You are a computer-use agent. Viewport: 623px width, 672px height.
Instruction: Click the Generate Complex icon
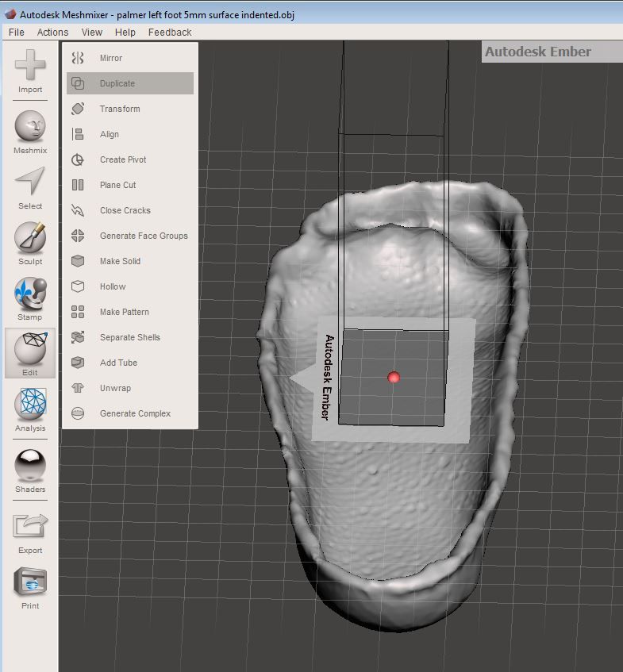(78, 413)
